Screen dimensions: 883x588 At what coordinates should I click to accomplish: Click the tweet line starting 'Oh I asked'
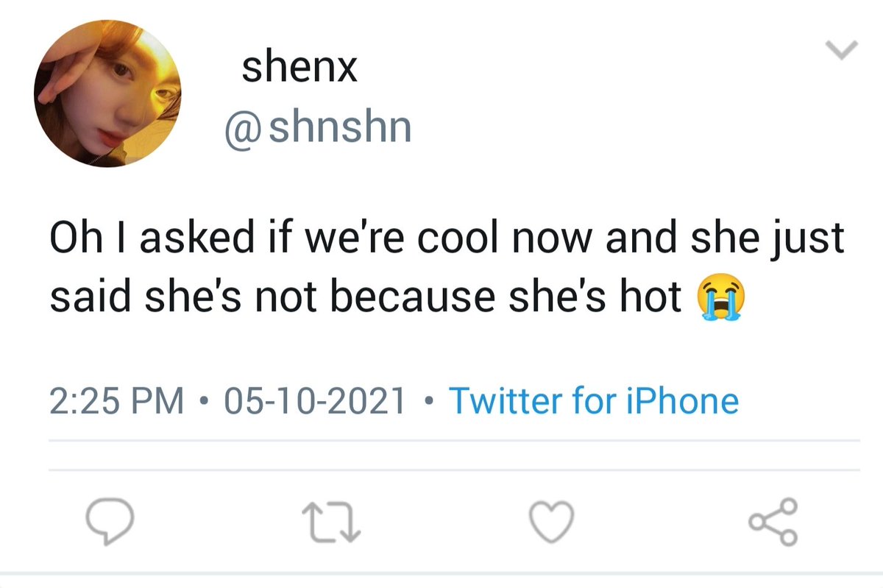[x=447, y=241]
